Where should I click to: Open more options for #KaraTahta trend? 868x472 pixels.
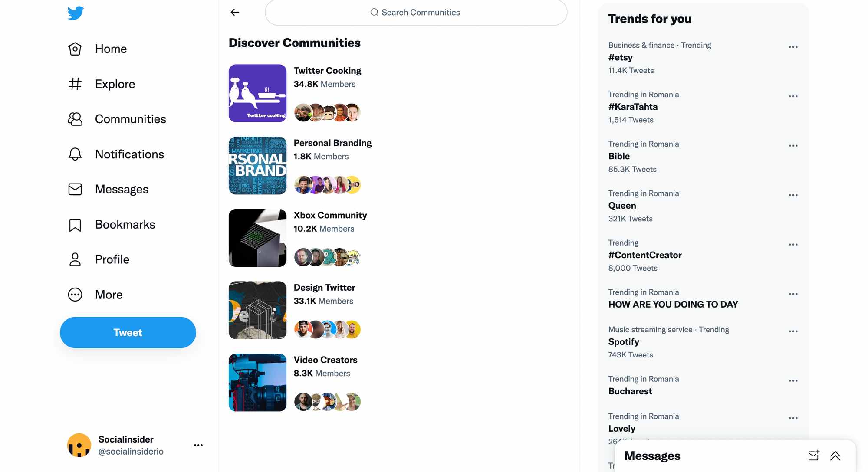(793, 96)
